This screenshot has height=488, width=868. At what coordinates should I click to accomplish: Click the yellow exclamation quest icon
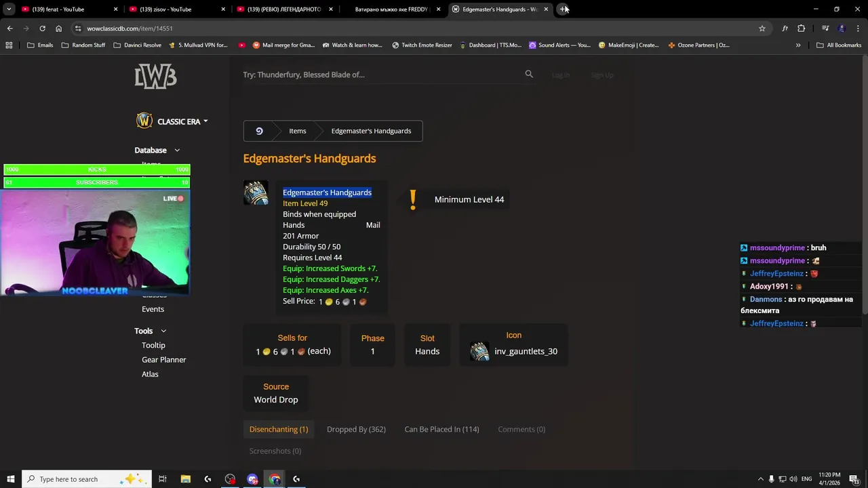(x=413, y=199)
